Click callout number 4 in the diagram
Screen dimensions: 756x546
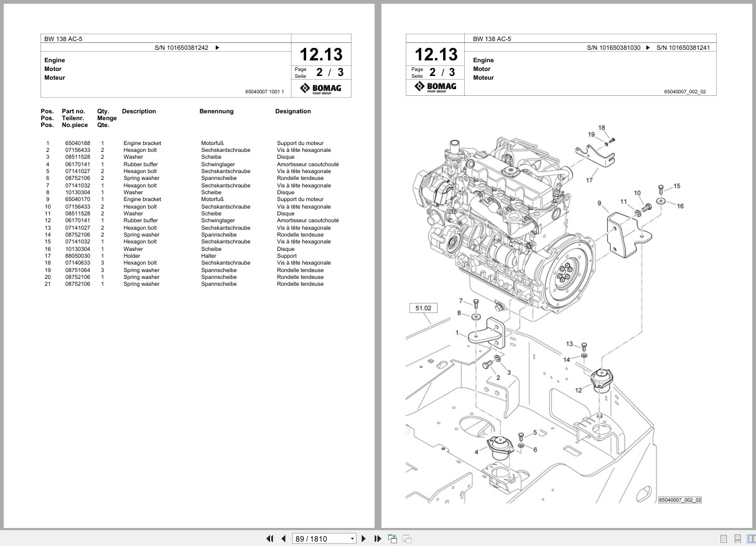(x=477, y=451)
